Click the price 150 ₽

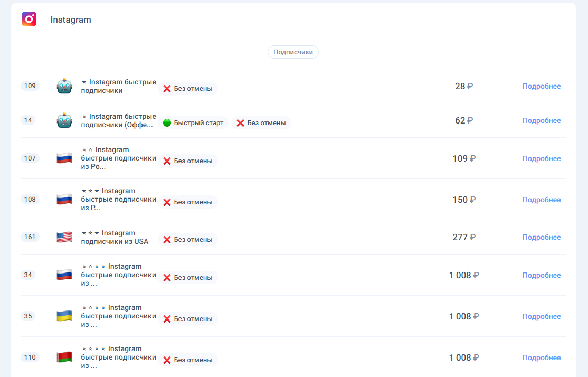pos(464,200)
